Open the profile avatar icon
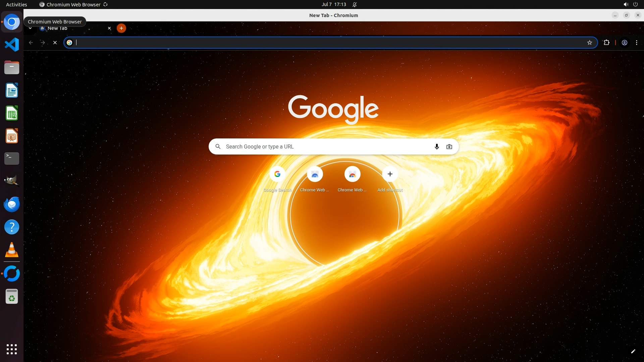 pos(625,43)
